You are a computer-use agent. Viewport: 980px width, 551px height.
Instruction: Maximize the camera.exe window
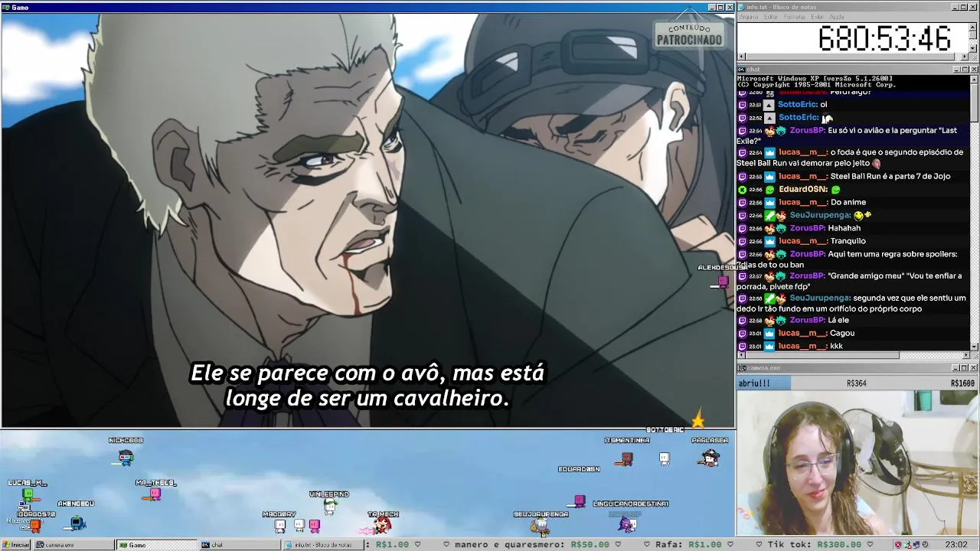tap(964, 368)
